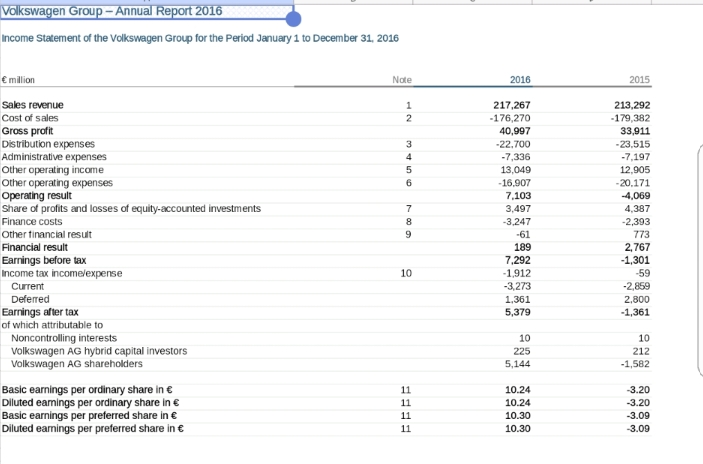This screenshot has height=464, width=703.
Task: Click Diluted preferred share 2016 value 10.30
Action: tap(518, 429)
